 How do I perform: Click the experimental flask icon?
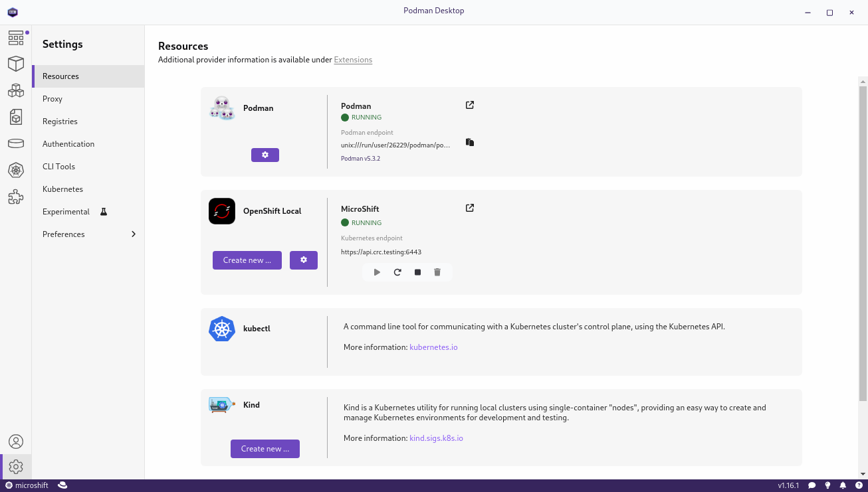[104, 212]
